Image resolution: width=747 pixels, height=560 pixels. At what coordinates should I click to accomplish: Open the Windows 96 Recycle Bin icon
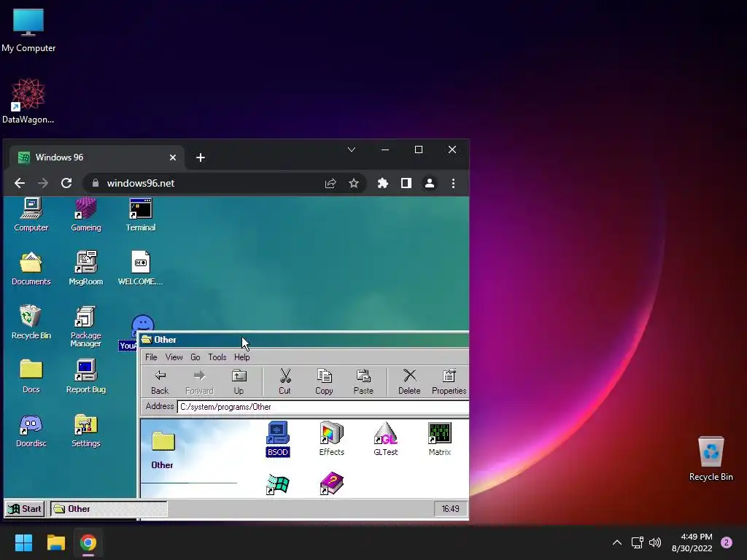pyautogui.click(x=31, y=322)
